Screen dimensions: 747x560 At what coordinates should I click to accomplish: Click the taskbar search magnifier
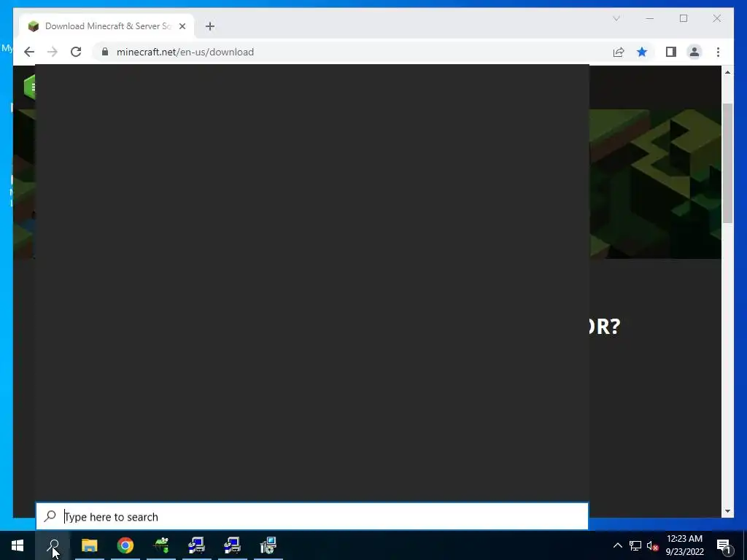point(53,545)
